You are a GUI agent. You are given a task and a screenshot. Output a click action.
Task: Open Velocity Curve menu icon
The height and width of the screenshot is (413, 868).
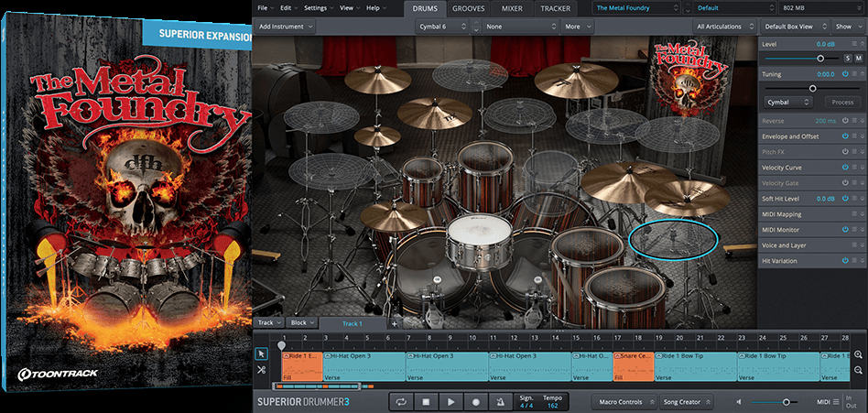854,168
